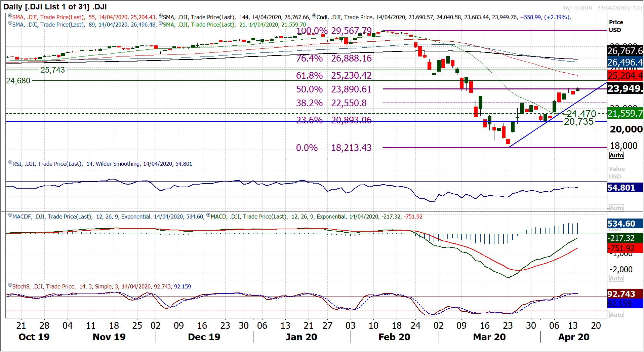Click the date range 16/10/2019 - 22/04/2020

click(x=603, y=8)
